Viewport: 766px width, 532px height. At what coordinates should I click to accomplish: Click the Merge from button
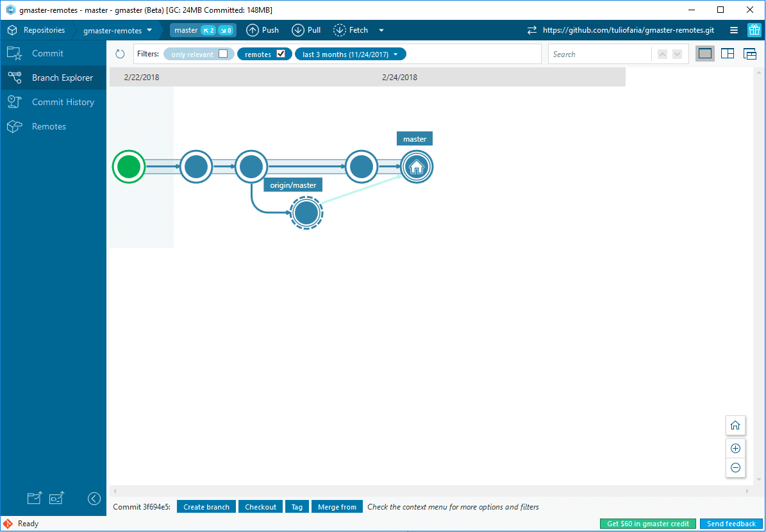point(337,507)
